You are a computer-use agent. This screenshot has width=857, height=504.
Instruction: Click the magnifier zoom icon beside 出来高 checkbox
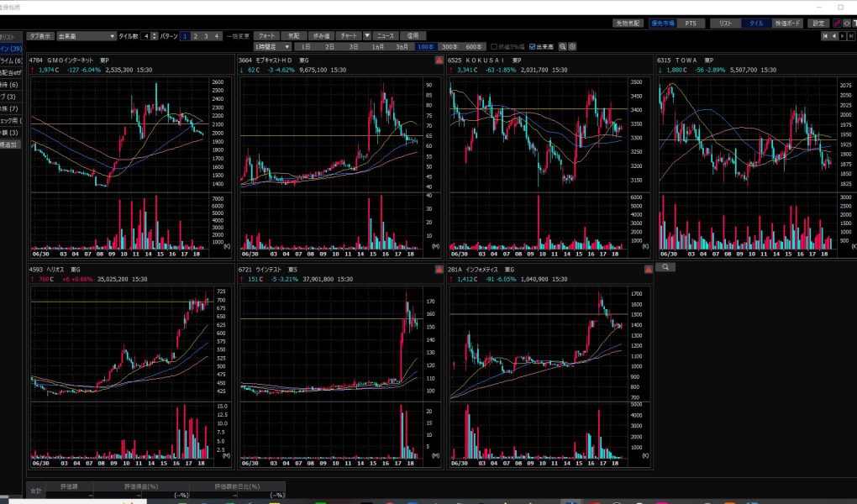click(563, 47)
